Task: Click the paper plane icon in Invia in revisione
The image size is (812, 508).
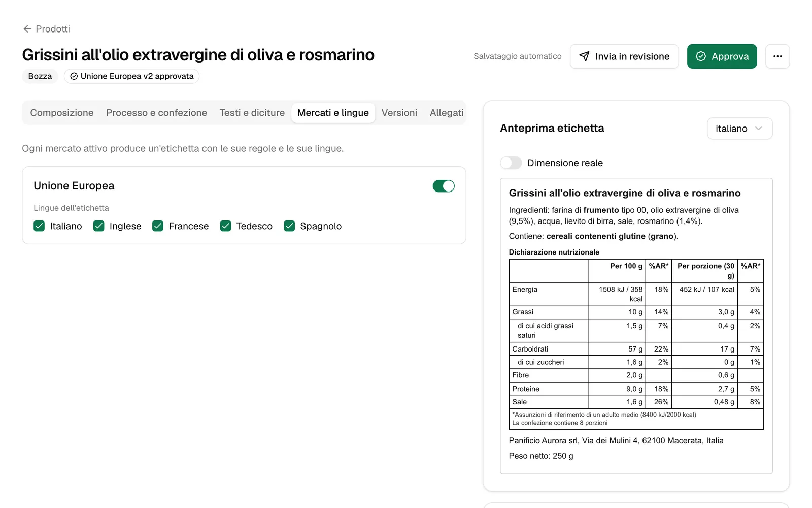Action: (x=585, y=56)
